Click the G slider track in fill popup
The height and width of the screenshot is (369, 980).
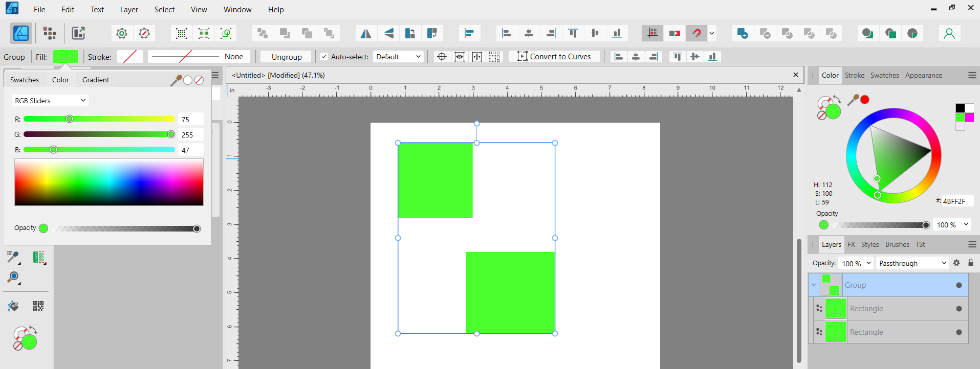click(99, 134)
